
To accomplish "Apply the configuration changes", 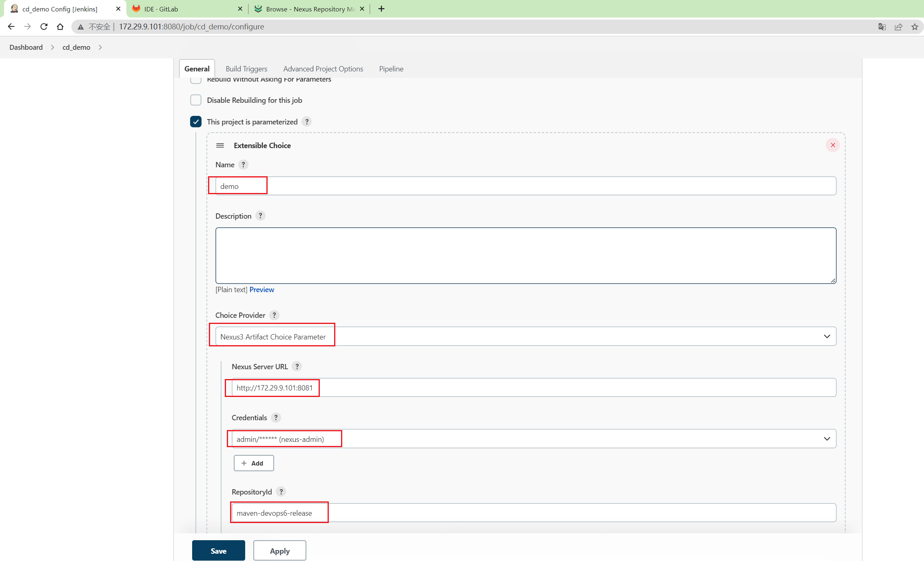I will pyautogui.click(x=280, y=550).
